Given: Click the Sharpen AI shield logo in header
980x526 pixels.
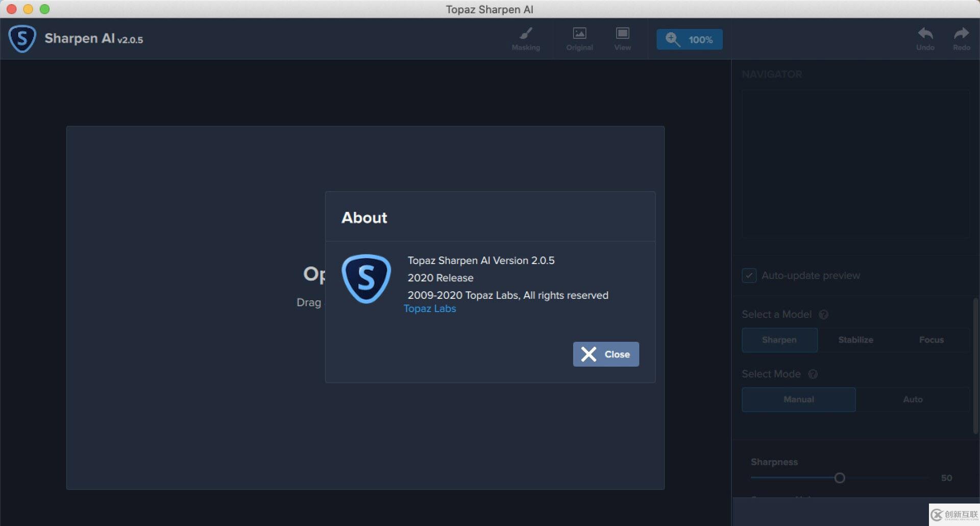Looking at the screenshot, I should 22,39.
